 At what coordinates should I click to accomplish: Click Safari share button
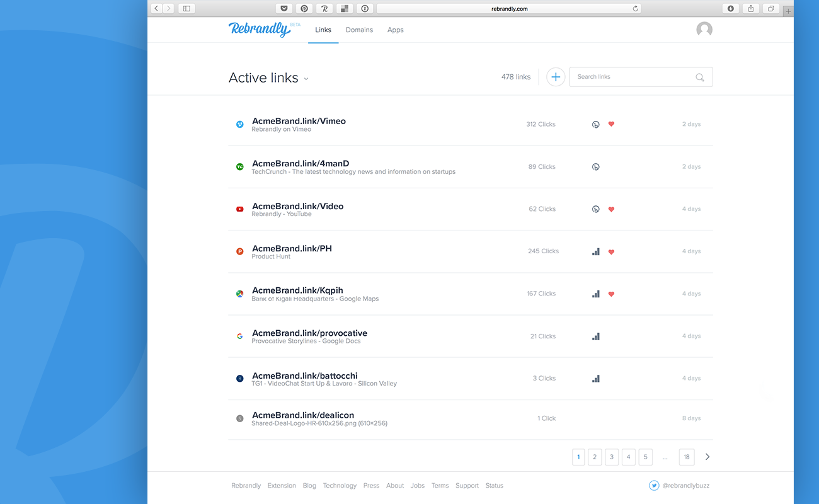751,9
